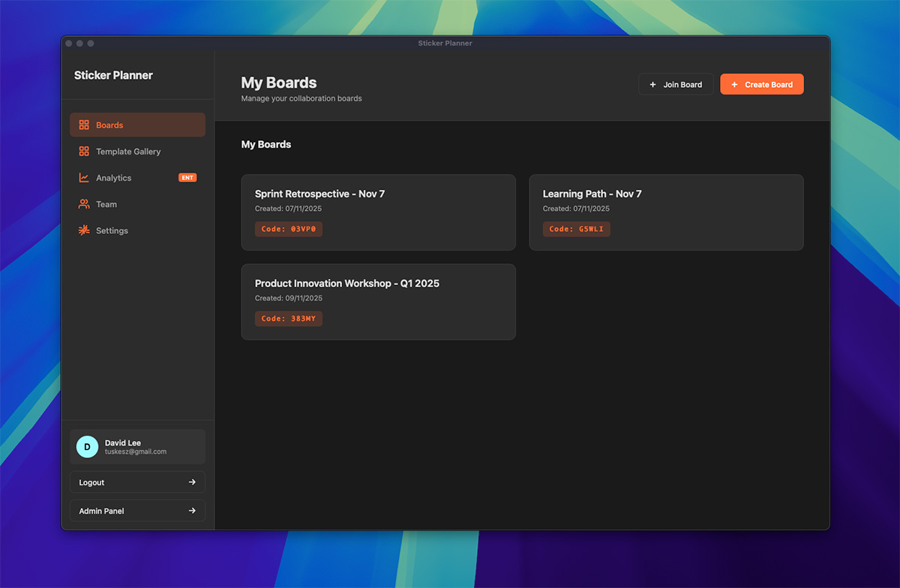Click David Lee's circular avatar

pyautogui.click(x=87, y=446)
